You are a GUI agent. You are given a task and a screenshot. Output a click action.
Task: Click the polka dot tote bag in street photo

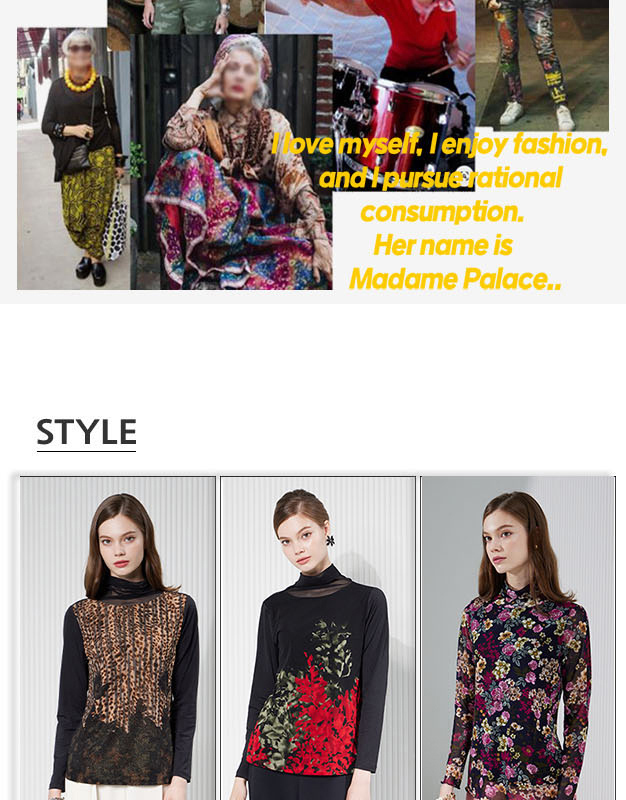(x=114, y=221)
